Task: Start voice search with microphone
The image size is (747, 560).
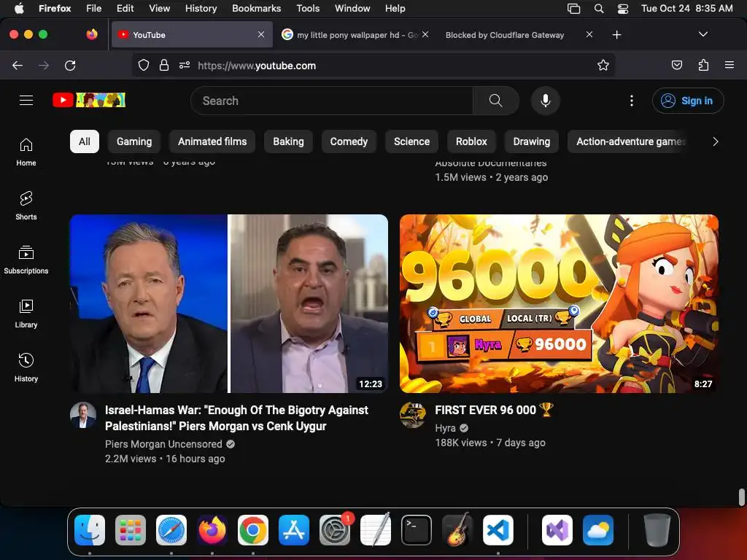Action: 546,101
